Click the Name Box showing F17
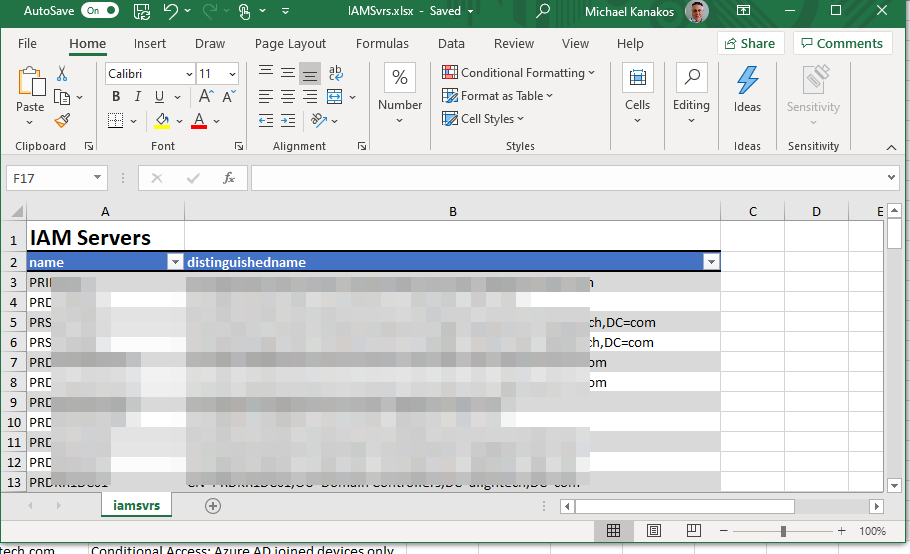 [x=57, y=178]
